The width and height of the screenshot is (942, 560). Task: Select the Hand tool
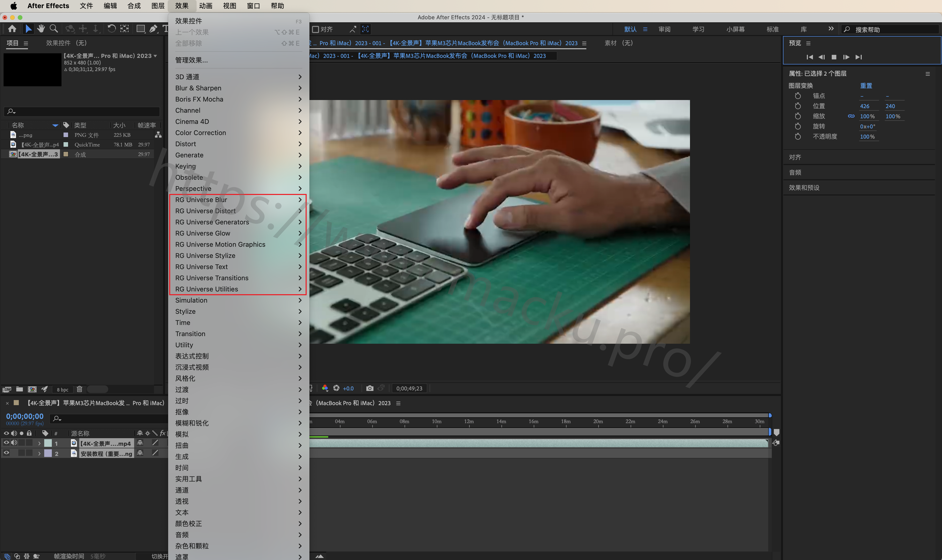[x=41, y=29]
